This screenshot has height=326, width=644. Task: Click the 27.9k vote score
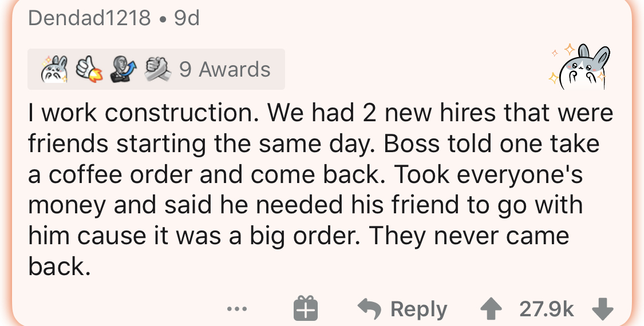coord(546,309)
